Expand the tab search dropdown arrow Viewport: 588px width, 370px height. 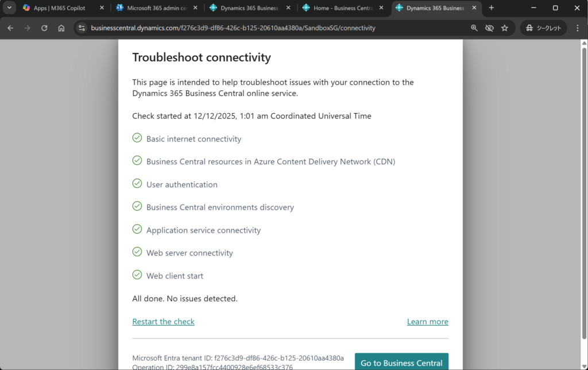pos(9,8)
